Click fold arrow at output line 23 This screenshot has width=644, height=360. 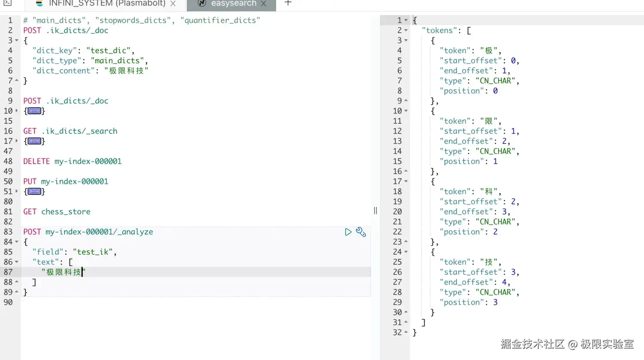pos(406,242)
